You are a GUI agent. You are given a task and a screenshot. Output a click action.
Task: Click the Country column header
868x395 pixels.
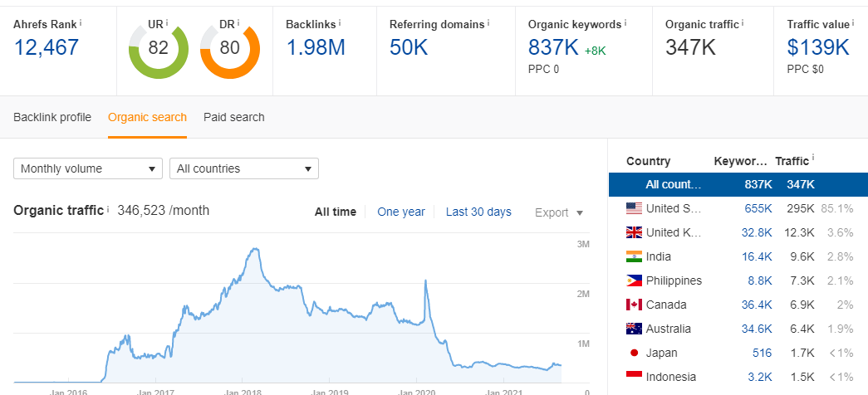[x=648, y=161]
